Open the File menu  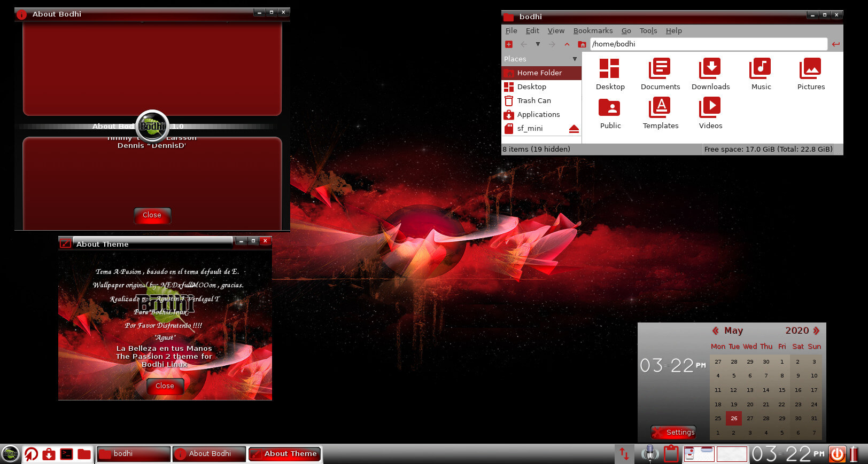tap(511, 30)
